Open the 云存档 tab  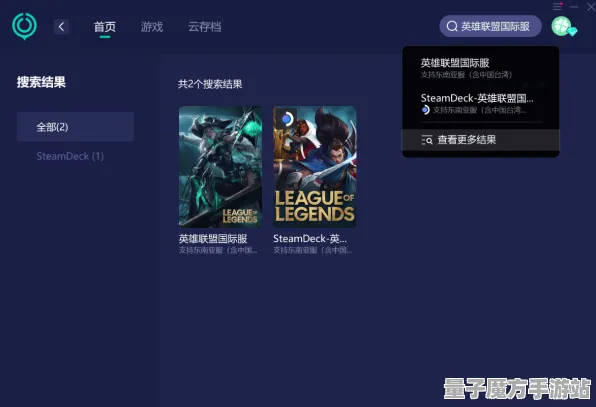coord(204,27)
